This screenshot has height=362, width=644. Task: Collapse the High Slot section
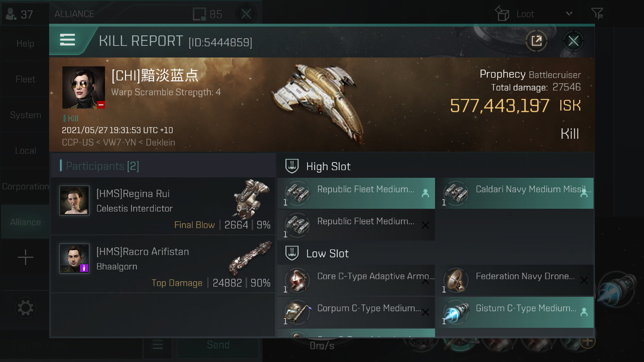292,166
